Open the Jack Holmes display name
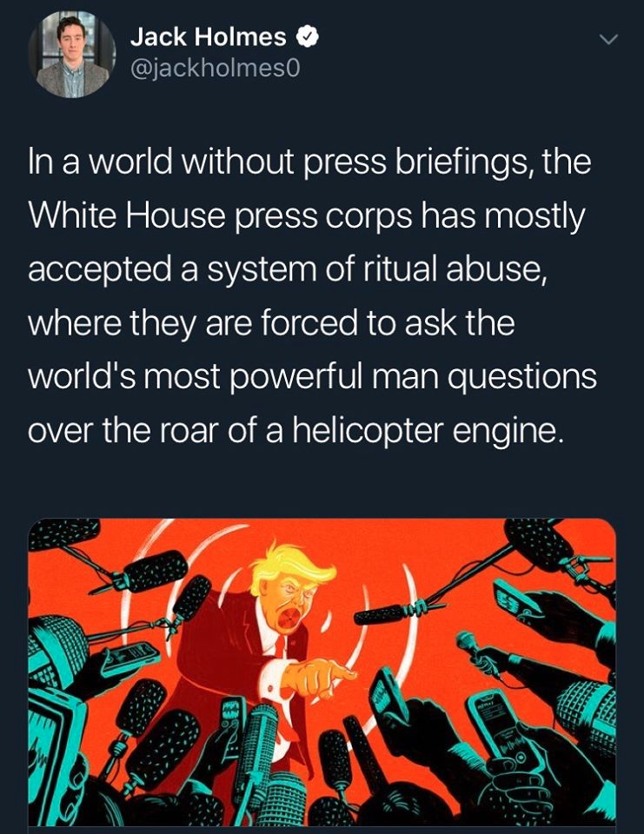The image size is (644, 834). [x=208, y=36]
